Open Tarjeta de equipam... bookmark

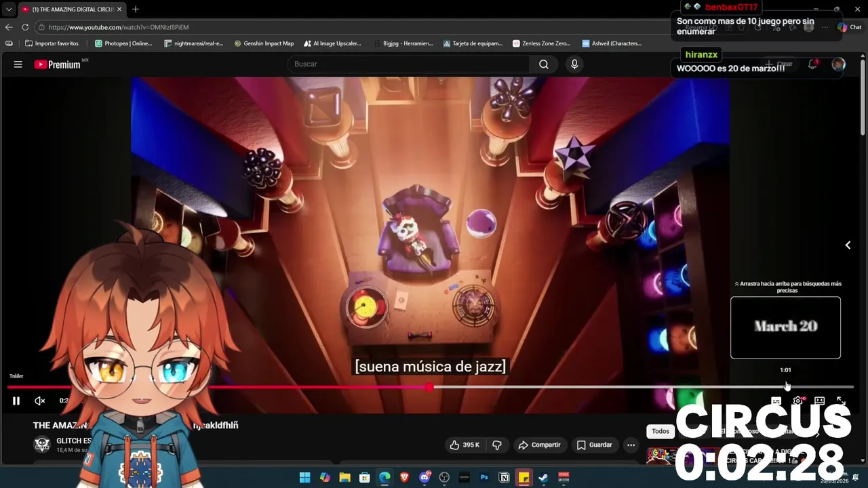tap(473, 43)
